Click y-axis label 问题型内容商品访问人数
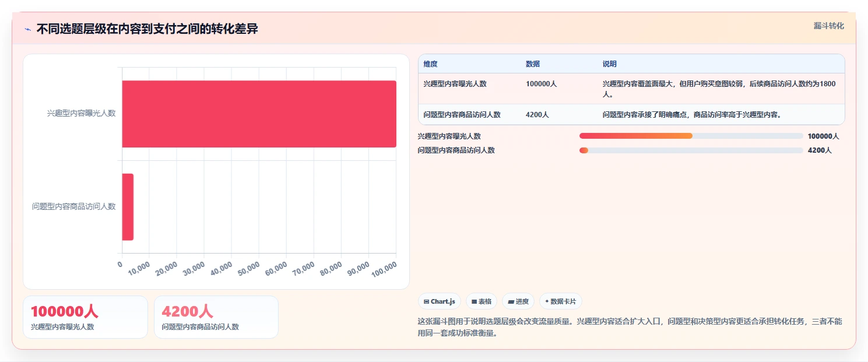Viewport: 868px width, 362px height. tap(74, 206)
